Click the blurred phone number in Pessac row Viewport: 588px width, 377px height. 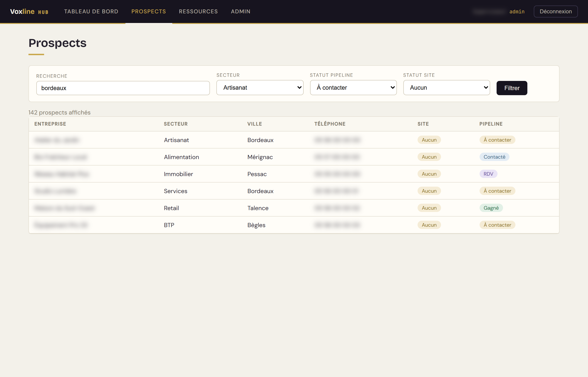[337, 174]
